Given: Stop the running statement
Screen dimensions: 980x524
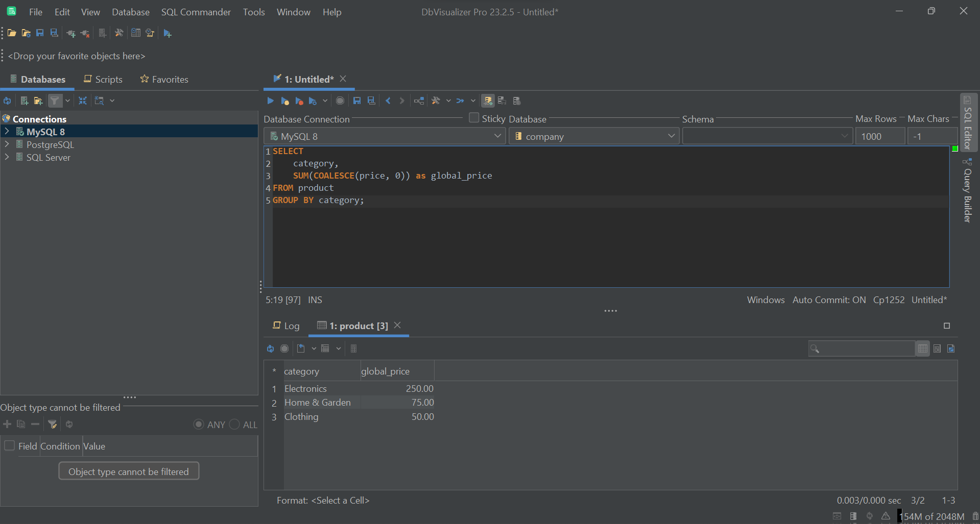Looking at the screenshot, I should click(340, 101).
